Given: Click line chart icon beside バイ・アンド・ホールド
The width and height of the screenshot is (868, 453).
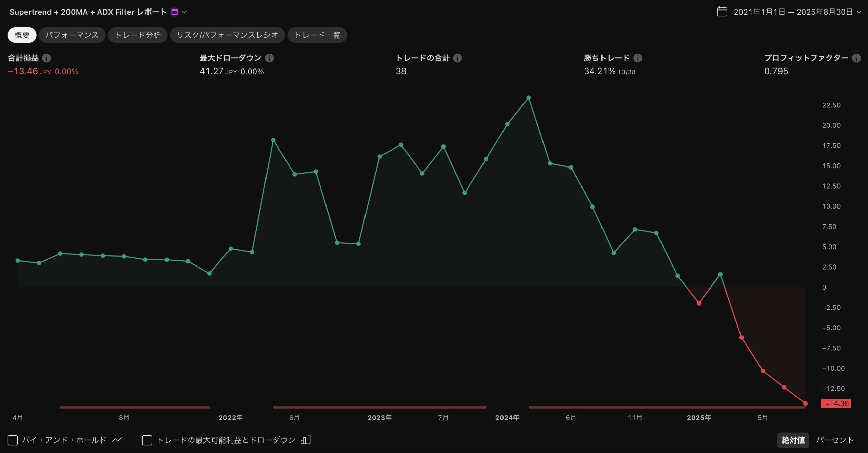Looking at the screenshot, I should click(117, 440).
